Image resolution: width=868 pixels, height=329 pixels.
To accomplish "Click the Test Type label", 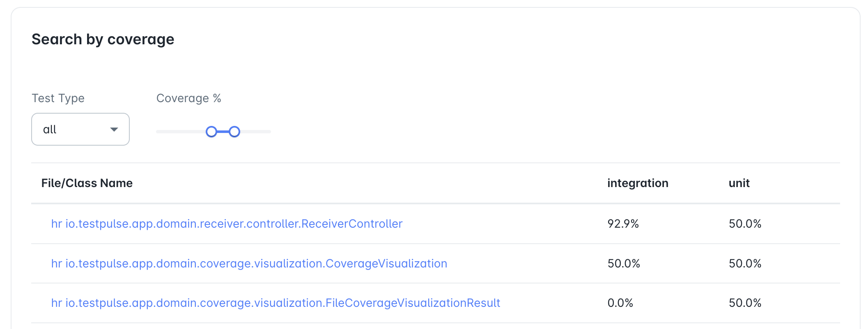I will (x=58, y=98).
